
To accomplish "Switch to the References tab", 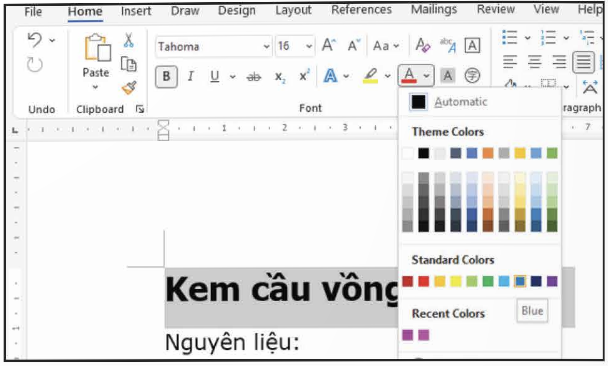I will 361,10.
